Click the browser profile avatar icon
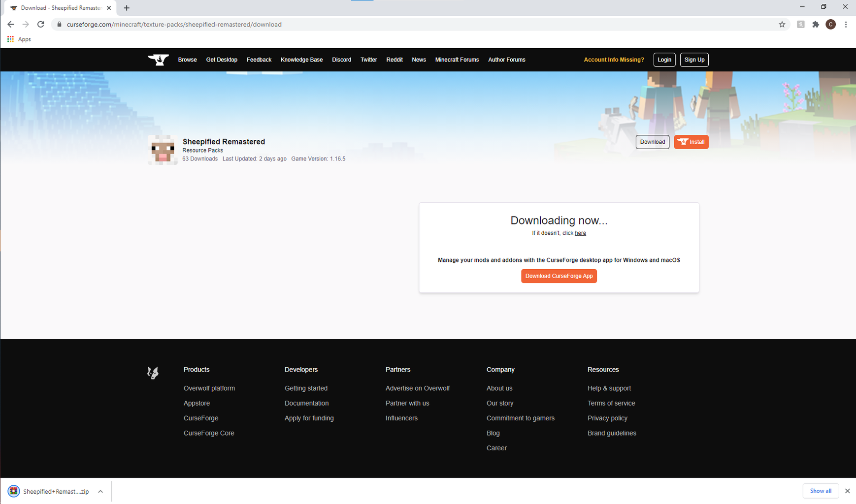The height and width of the screenshot is (504, 856). point(831,24)
